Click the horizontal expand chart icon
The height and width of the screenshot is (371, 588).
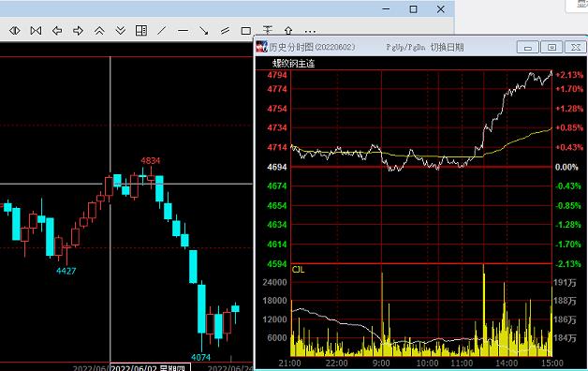point(15,30)
